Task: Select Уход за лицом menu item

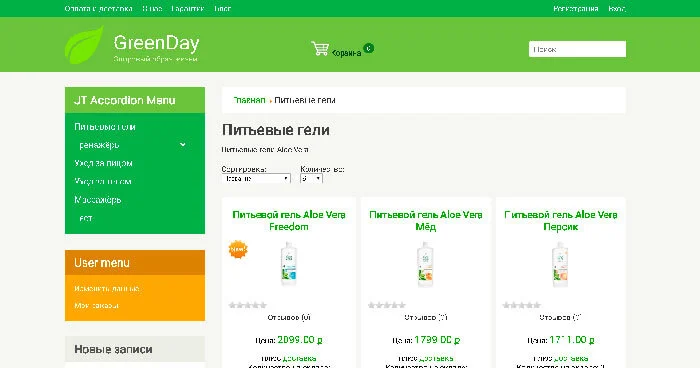Action: pyautogui.click(x=104, y=163)
